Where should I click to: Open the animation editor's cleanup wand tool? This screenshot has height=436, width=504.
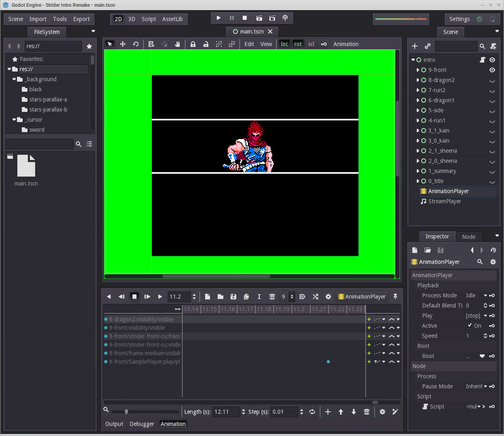(395, 412)
